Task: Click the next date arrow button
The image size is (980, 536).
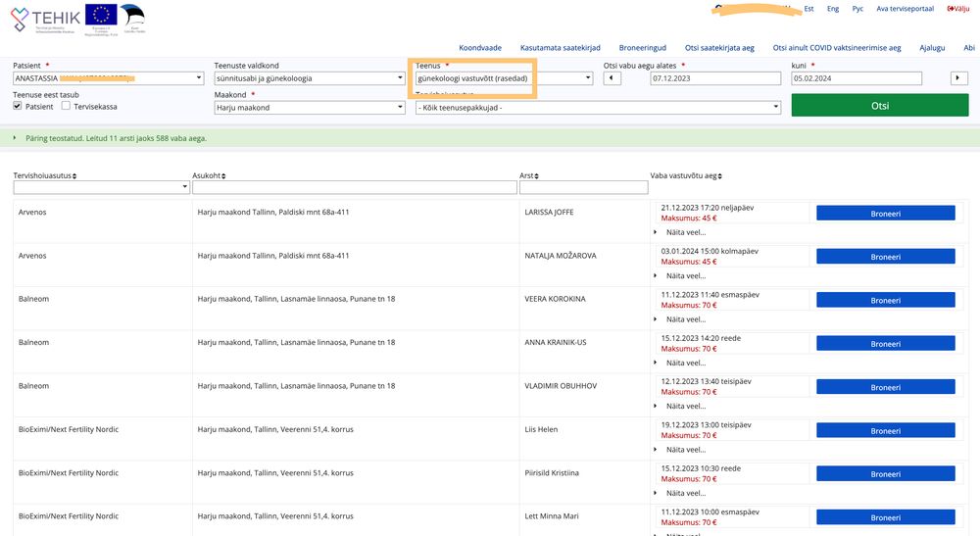Action: coord(958,78)
